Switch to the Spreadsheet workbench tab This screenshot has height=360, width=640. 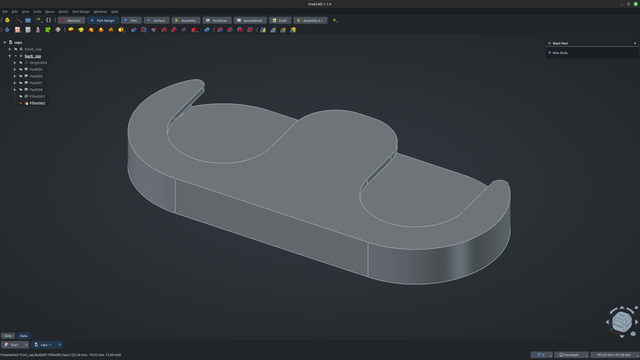250,20
